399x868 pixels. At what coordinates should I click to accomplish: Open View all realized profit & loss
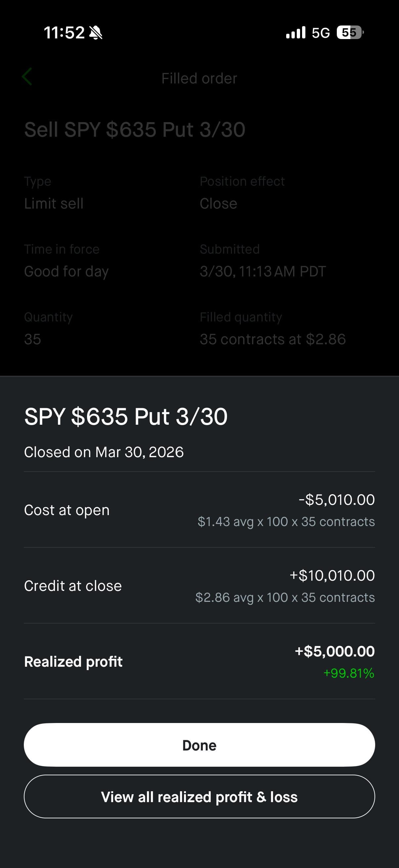click(199, 797)
